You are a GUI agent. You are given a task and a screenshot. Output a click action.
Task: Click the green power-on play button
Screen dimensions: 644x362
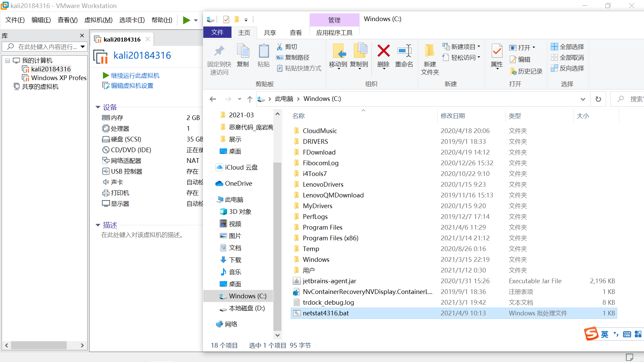186,20
